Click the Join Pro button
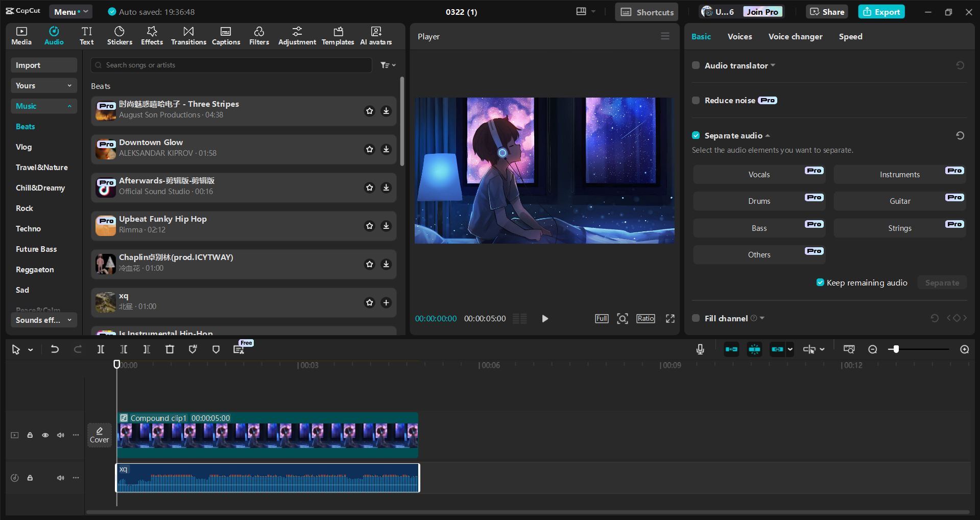The width and height of the screenshot is (980, 520). [762, 11]
